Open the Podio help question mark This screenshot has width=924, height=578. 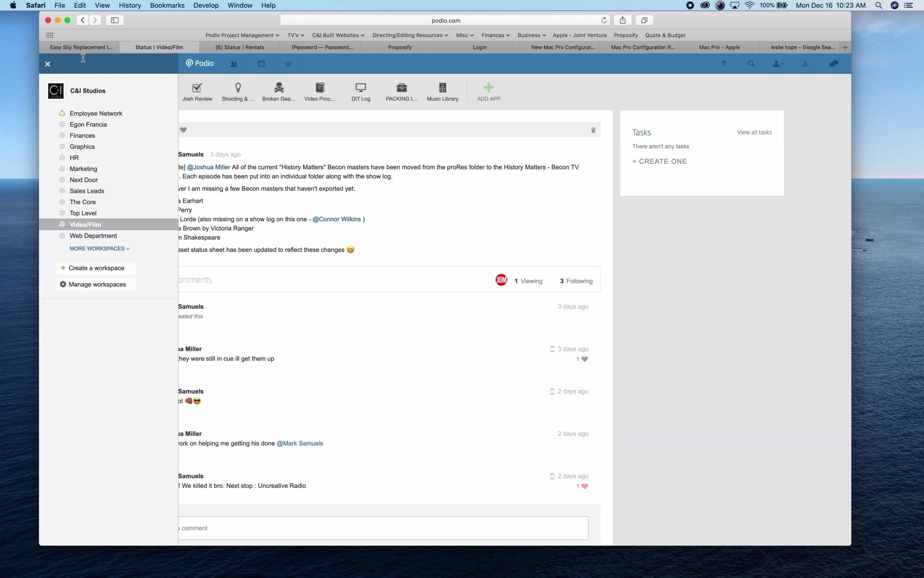point(724,64)
